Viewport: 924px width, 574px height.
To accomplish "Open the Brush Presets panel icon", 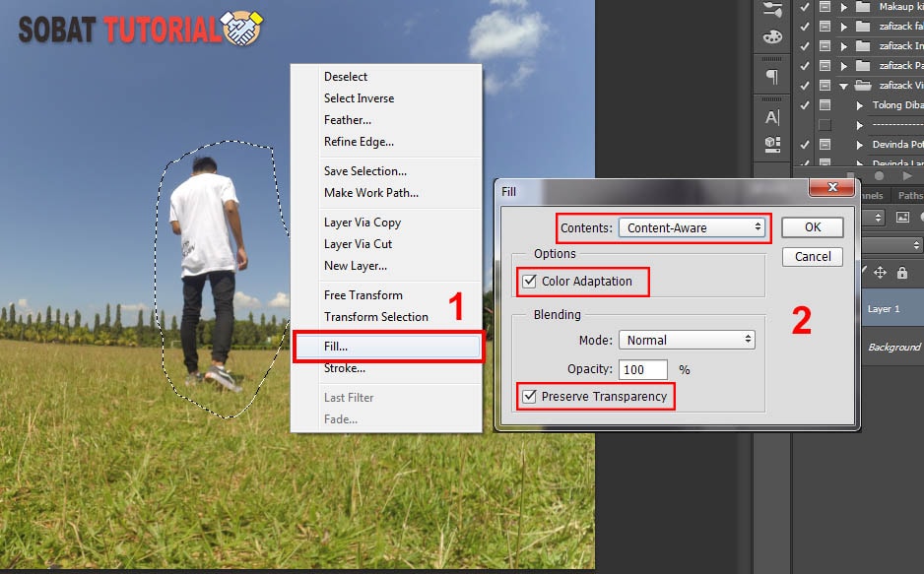I will coord(772,10).
